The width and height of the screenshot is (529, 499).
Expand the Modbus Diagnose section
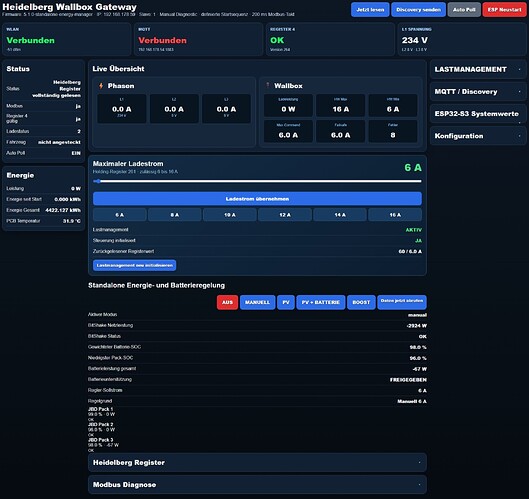coord(257,485)
